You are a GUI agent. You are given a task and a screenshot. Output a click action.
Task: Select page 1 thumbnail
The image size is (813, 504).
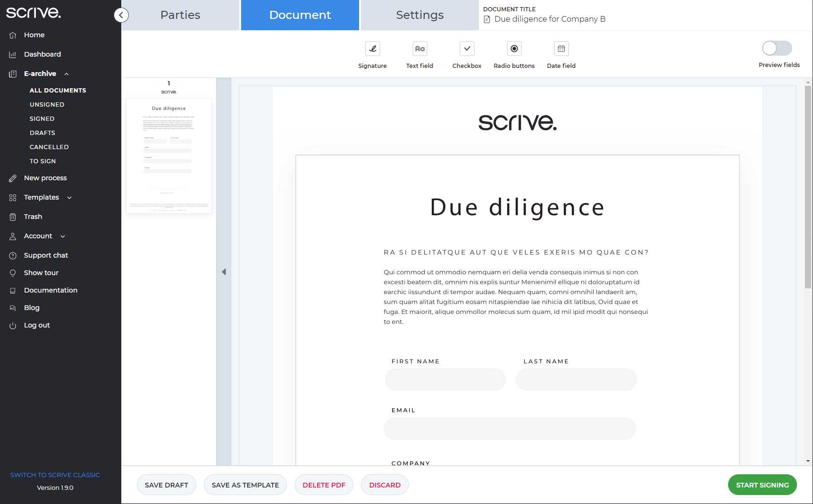169,156
